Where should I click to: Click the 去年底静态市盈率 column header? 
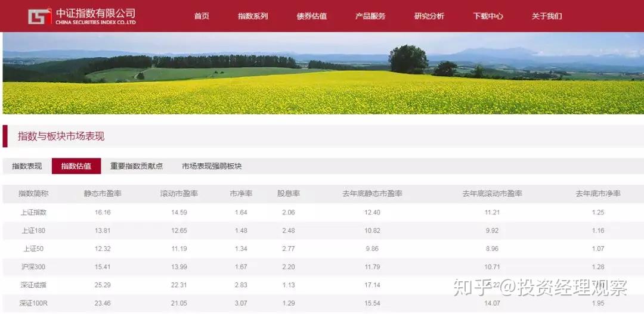point(372,193)
